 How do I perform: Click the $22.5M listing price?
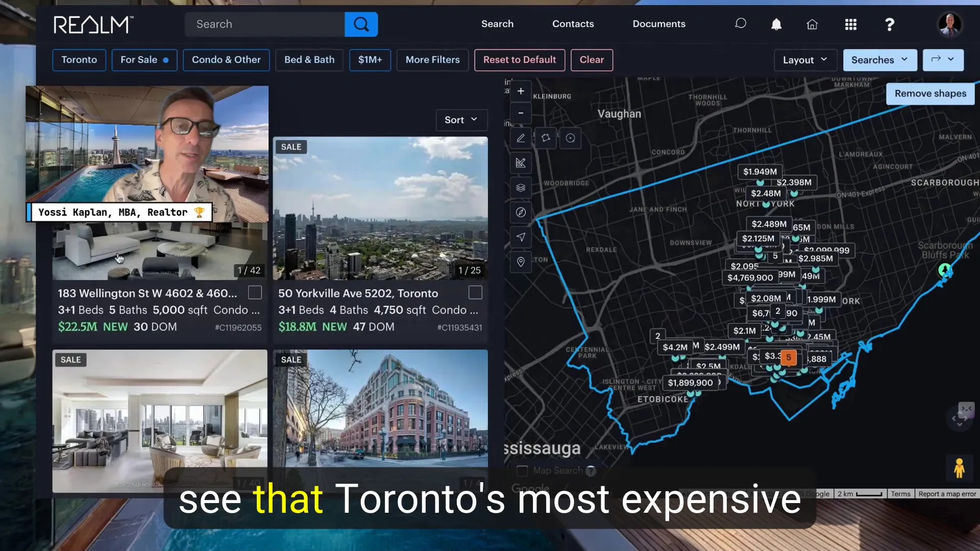pyautogui.click(x=78, y=327)
